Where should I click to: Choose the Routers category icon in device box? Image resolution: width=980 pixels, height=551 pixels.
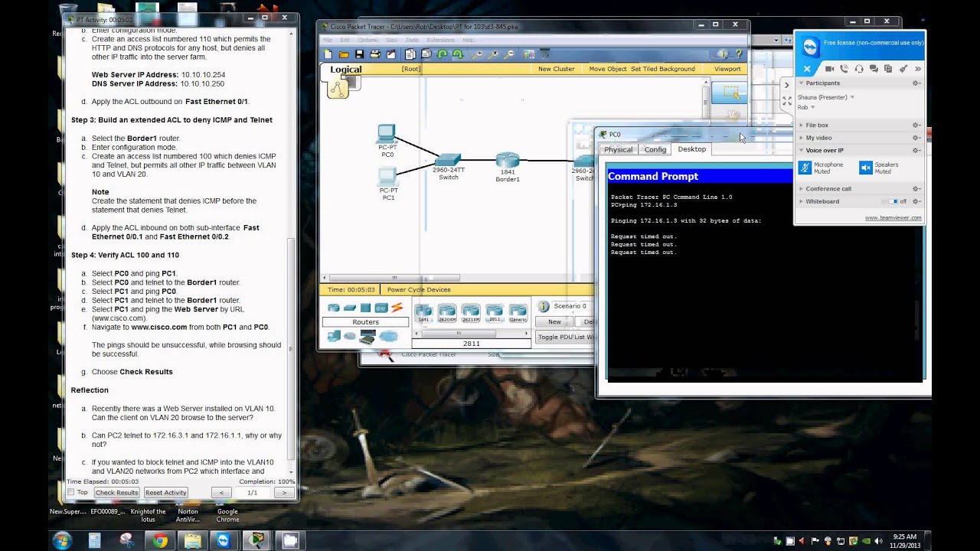[x=333, y=308]
